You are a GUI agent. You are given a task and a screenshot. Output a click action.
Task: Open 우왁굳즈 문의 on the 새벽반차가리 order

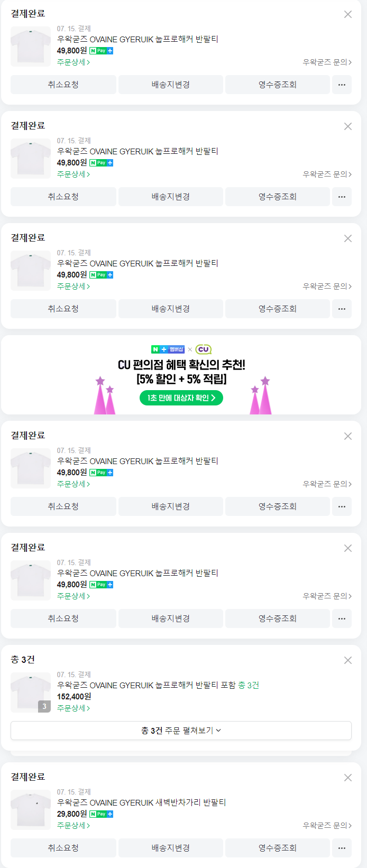pyautogui.click(x=327, y=825)
